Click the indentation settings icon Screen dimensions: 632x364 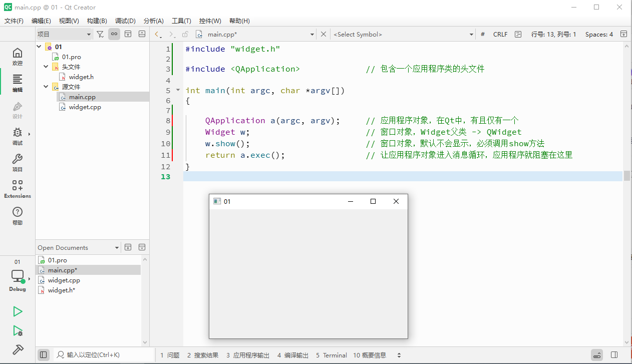coord(518,34)
